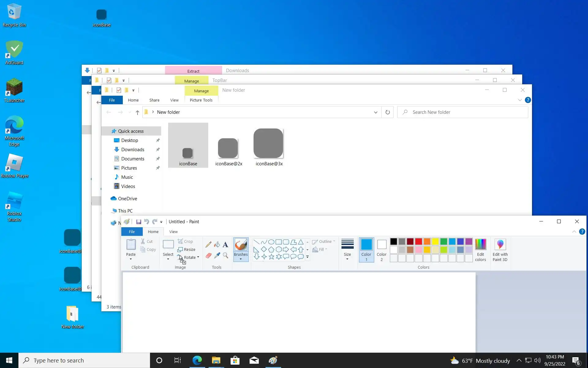Open the Size dropdown in Paint
Viewport: 588px width, 368px height.
pos(347,250)
